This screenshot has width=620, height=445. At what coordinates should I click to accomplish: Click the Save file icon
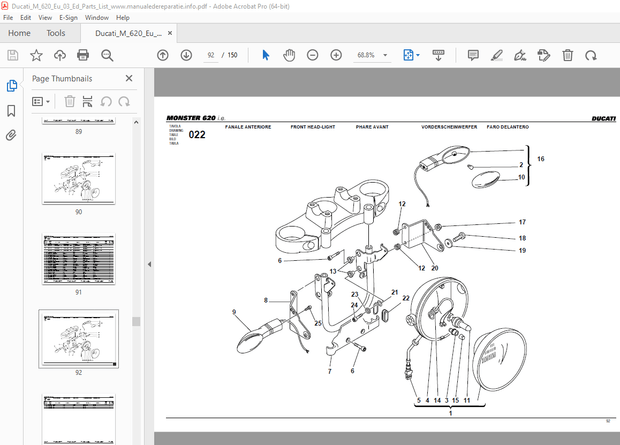13,55
